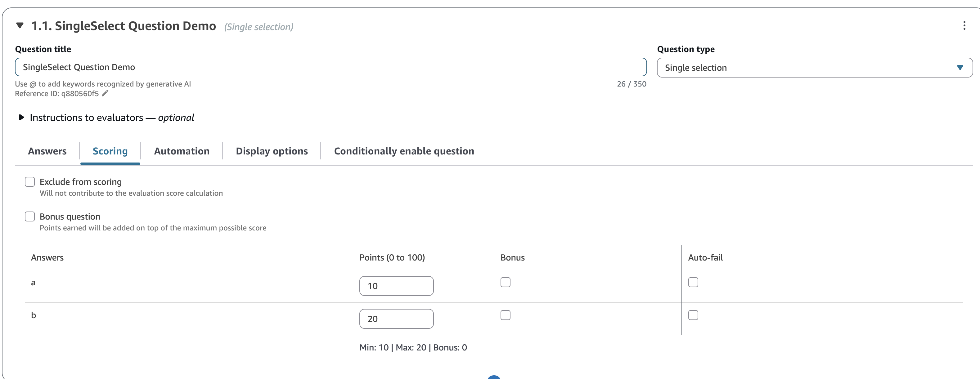
Task: Click the '(Single selection)' heading label
Action: [x=259, y=27]
